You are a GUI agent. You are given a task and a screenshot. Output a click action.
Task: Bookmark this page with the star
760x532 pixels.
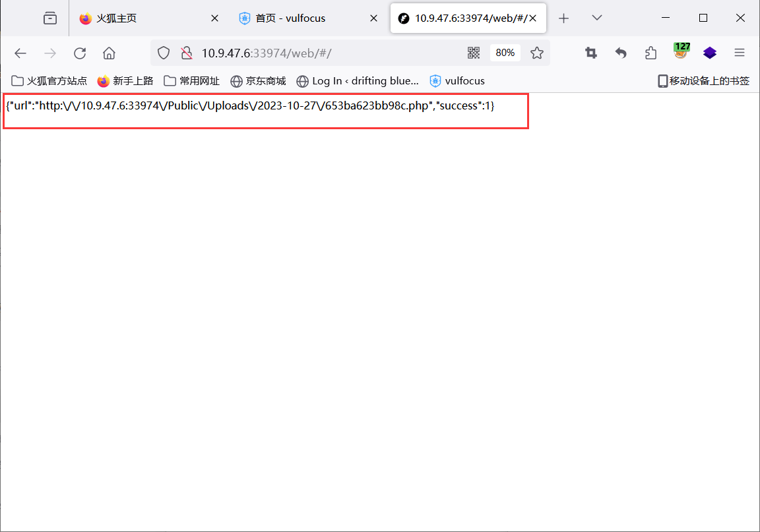(536, 53)
